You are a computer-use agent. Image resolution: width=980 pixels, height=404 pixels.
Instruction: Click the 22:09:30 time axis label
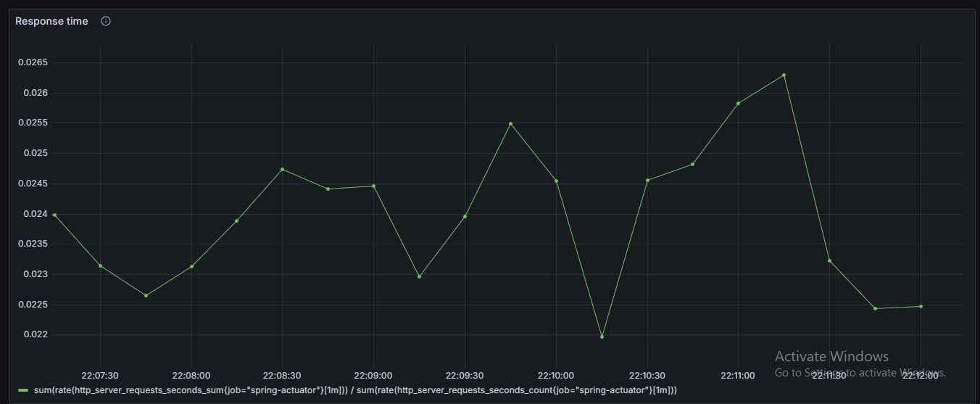click(465, 375)
